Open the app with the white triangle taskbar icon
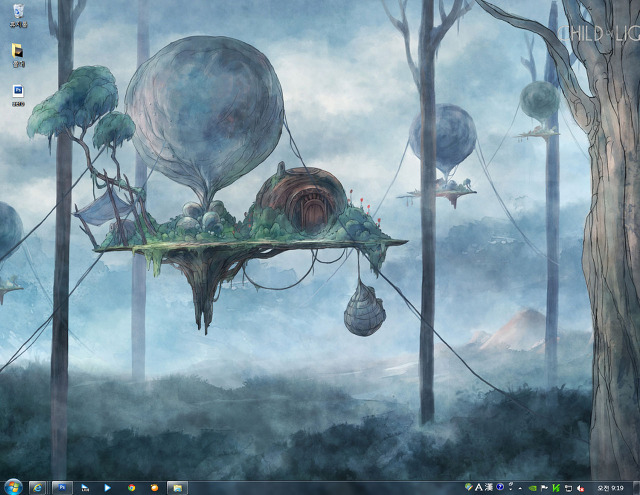 tap(85, 488)
